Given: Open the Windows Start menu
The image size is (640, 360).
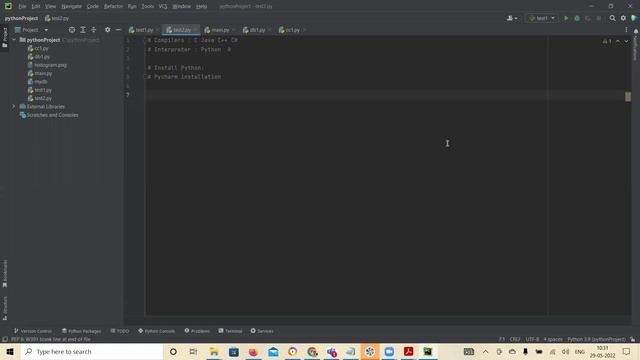Looking at the screenshot, I should click(10, 351).
